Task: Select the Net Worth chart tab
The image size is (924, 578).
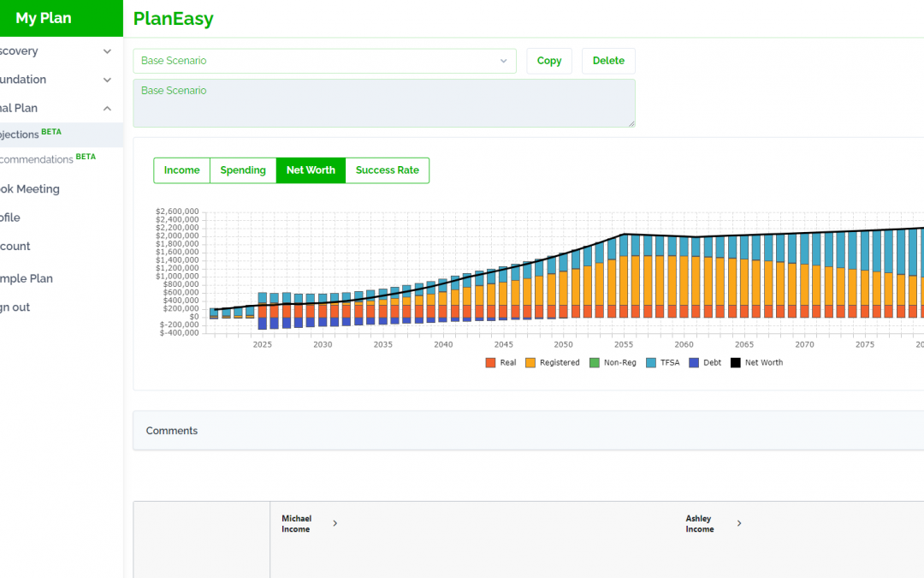Action: tap(311, 170)
